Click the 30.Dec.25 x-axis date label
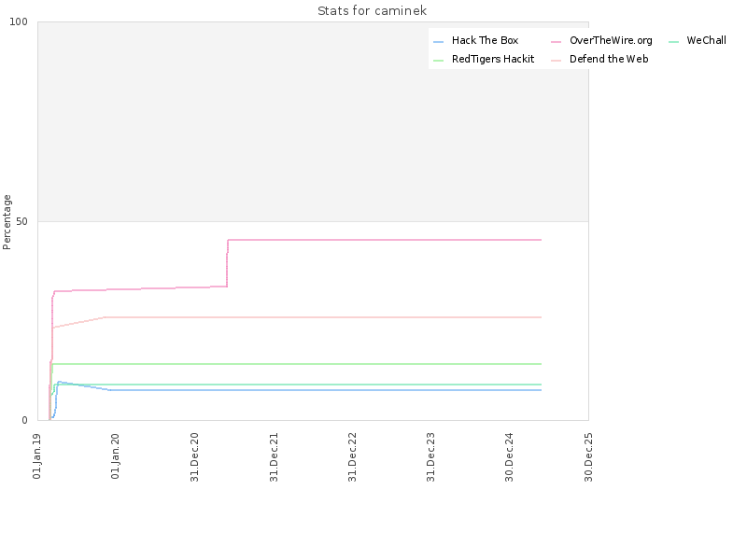The height and width of the screenshot is (560, 747). 588,457
